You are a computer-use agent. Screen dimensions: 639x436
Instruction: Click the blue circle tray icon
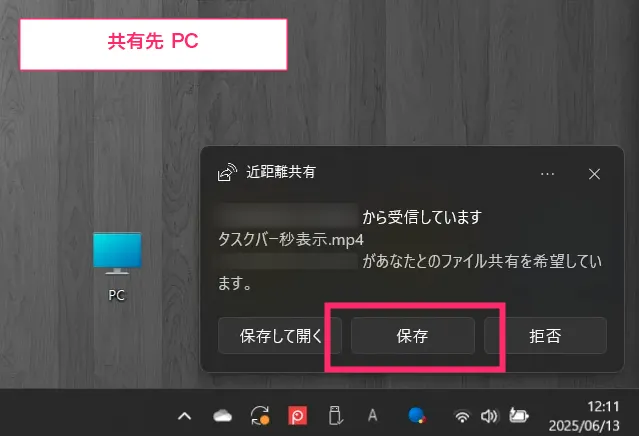(416, 416)
